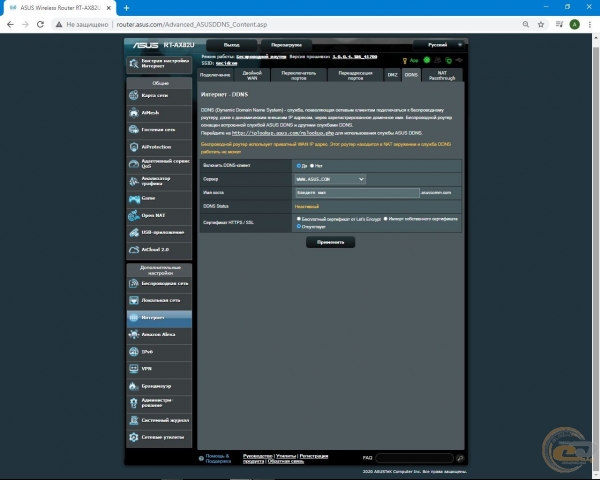Open AiCloud 2.0 in the sidebar
This screenshot has height=480, width=600.
click(x=159, y=250)
